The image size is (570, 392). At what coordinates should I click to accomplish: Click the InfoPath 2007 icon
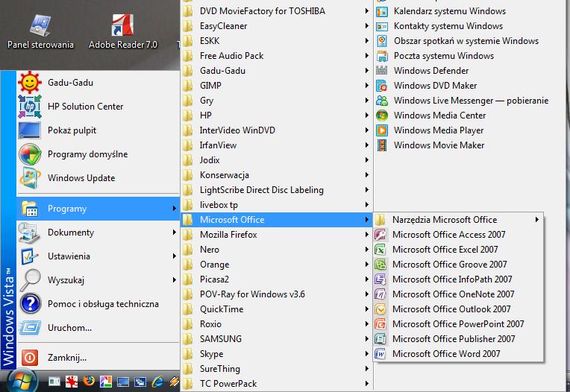pos(380,279)
